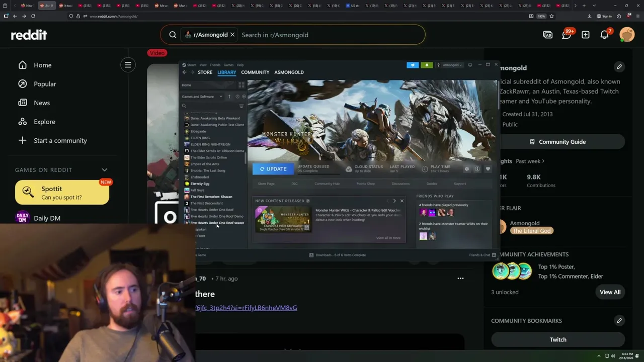Image resolution: width=644 pixels, height=362 pixels.
Task: Open the Help menu in Steam
Action: (x=240, y=65)
